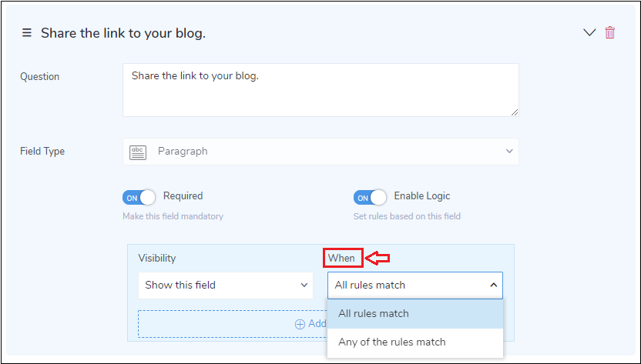Image resolution: width=641 pixels, height=364 pixels.
Task: Click the question title heading text
Action: tap(123, 33)
